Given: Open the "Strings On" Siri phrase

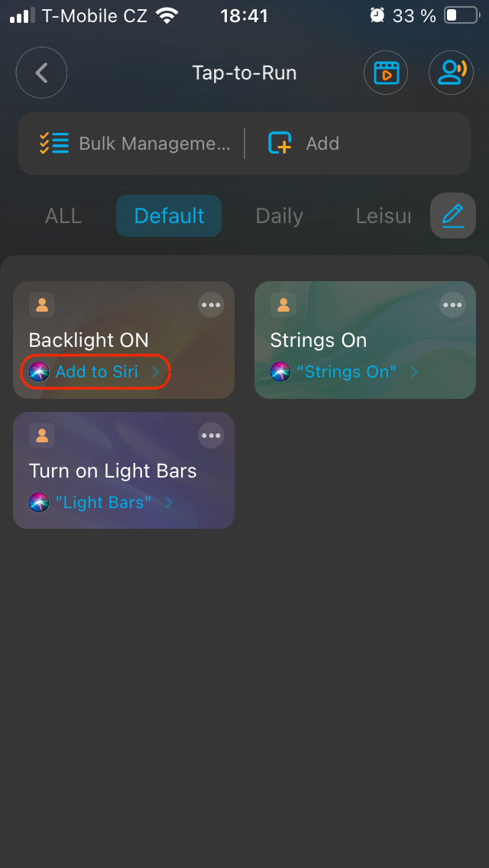Looking at the screenshot, I should point(346,372).
